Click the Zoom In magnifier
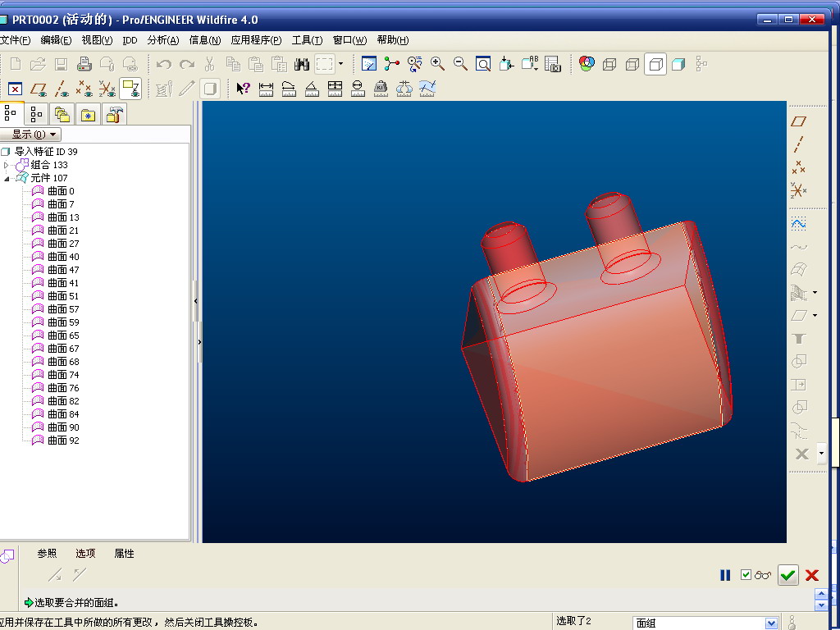 [x=438, y=64]
